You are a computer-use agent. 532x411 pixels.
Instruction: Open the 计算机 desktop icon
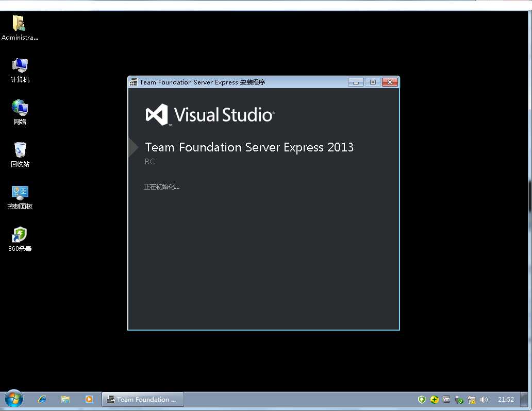[x=20, y=70]
